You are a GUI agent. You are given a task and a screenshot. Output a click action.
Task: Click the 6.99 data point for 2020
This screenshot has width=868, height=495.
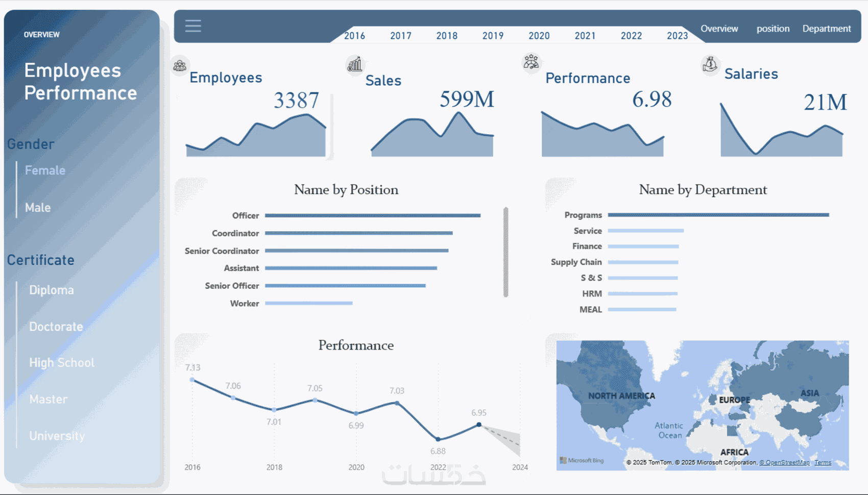(356, 413)
